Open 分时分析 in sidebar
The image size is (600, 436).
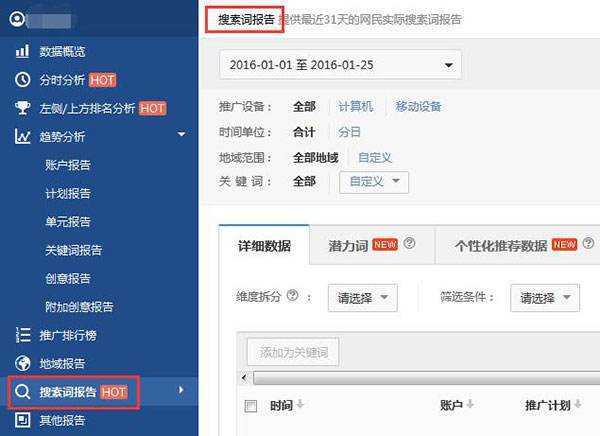[62, 80]
